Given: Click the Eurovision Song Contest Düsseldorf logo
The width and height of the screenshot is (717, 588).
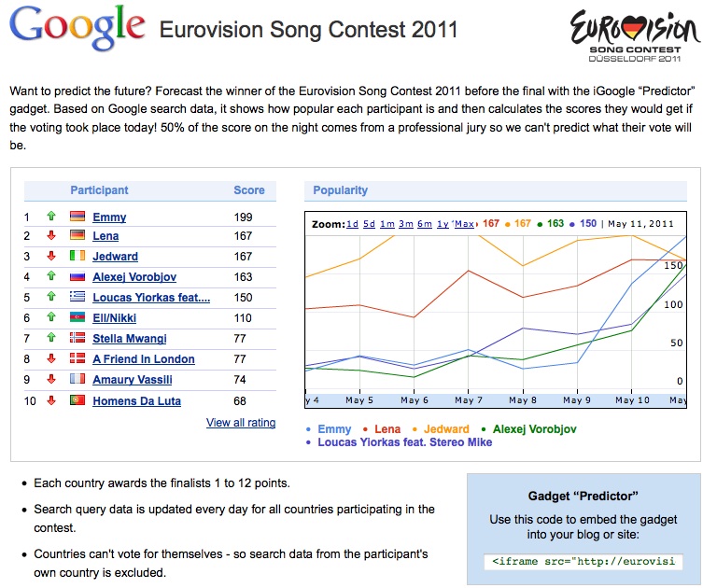Looking at the screenshot, I should 633,35.
